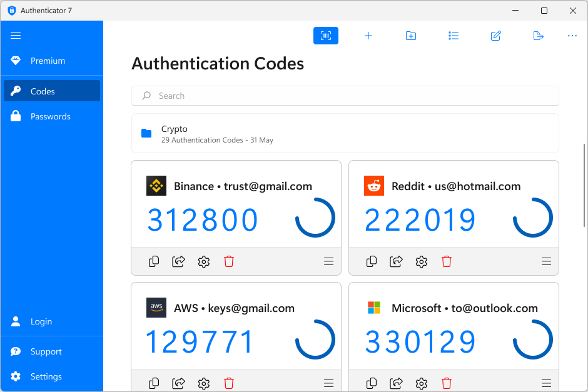Click the AWS • keys@gmail.com label
The height and width of the screenshot is (392, 588).
235,308
